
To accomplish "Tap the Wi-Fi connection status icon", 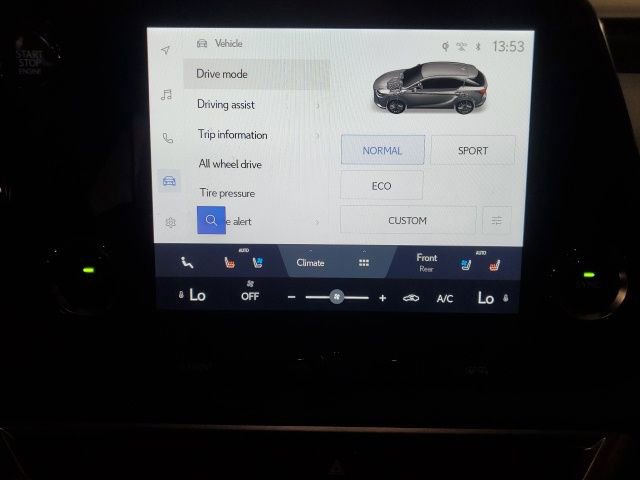I will pyautogui.click(x=462, y=47).
